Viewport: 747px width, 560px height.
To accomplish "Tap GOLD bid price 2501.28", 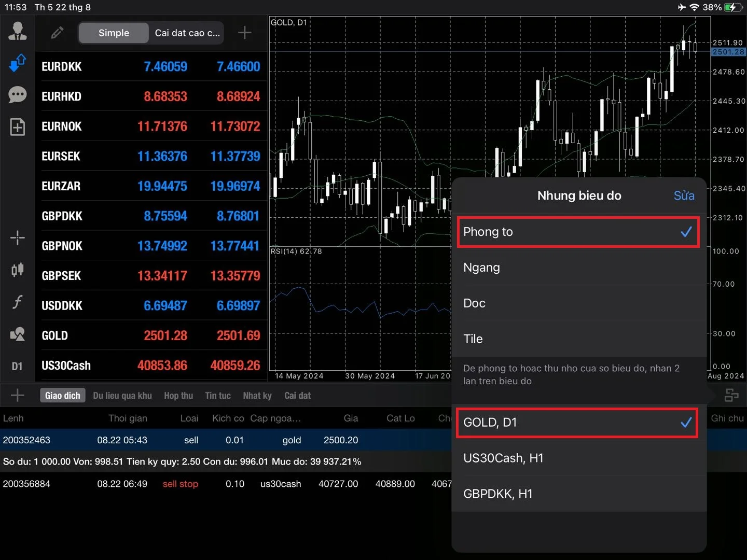I will (165, 335).
